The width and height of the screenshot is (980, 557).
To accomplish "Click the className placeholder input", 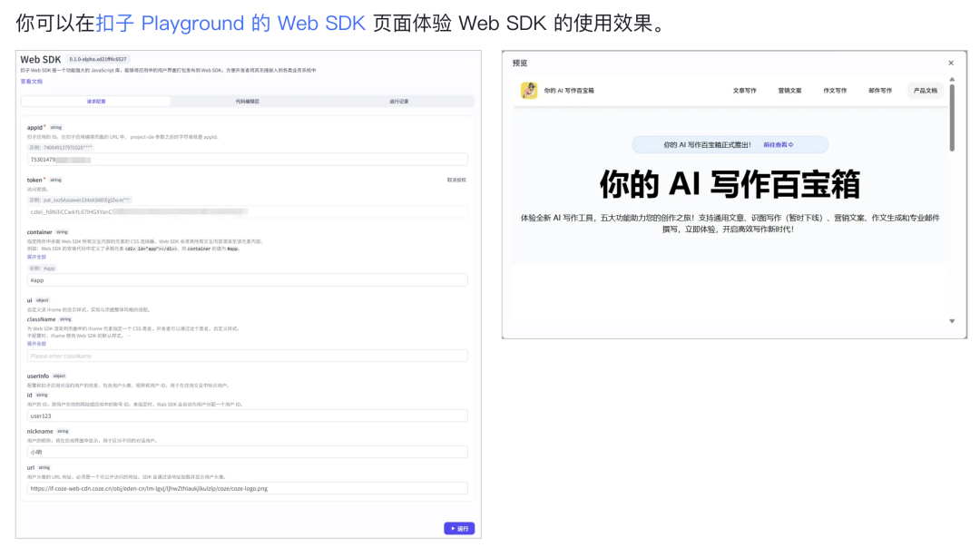I will coord(247,356).
